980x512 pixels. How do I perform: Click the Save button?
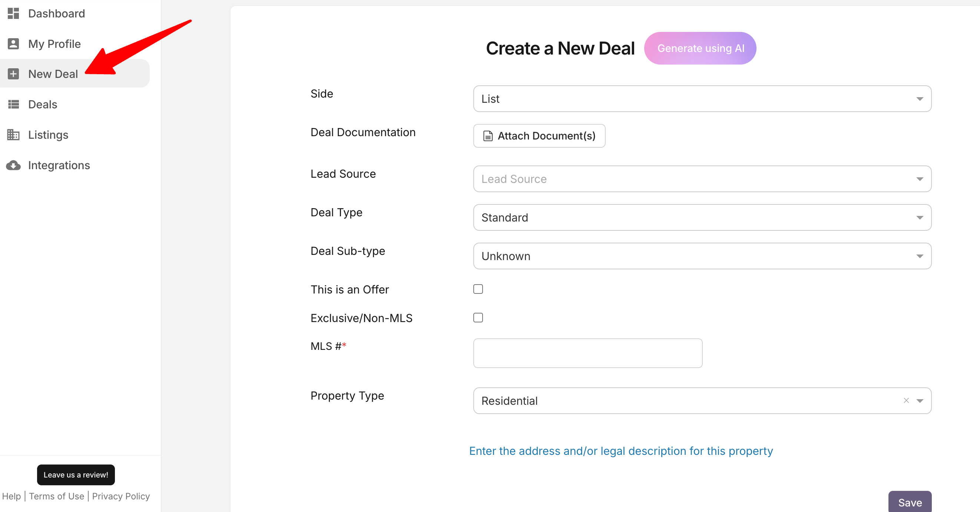click(x=910, y=502)
